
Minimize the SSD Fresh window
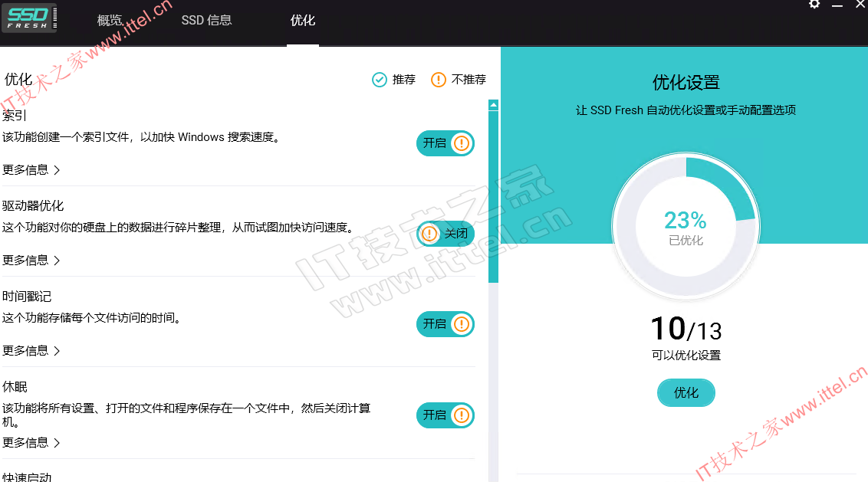(x=837, y=5)
